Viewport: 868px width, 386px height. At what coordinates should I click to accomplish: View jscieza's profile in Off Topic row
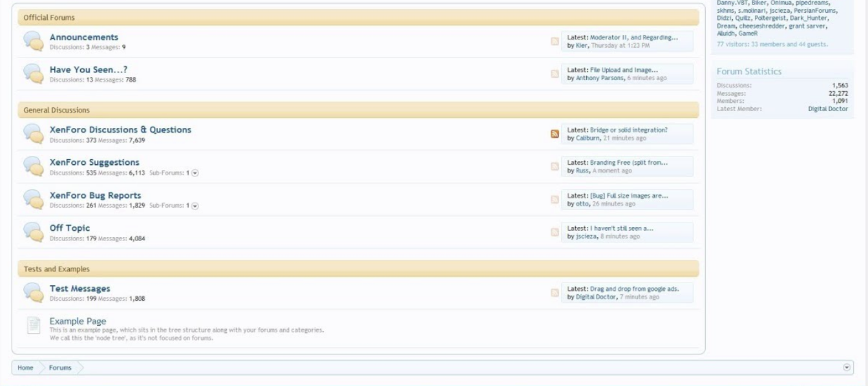586,236
